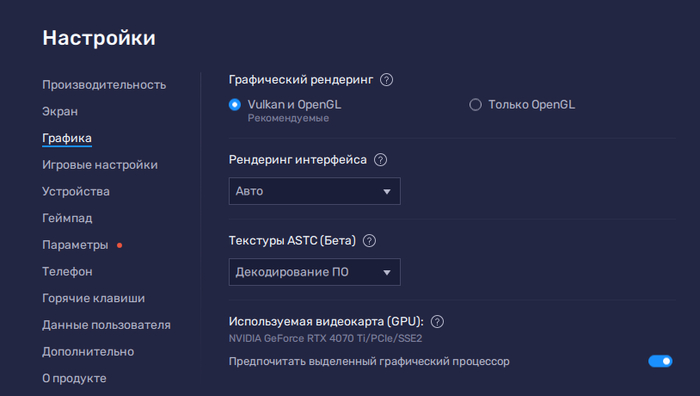Open О продукте section
This screenshot has height=396, width=700.
click(x=75, y=379)
